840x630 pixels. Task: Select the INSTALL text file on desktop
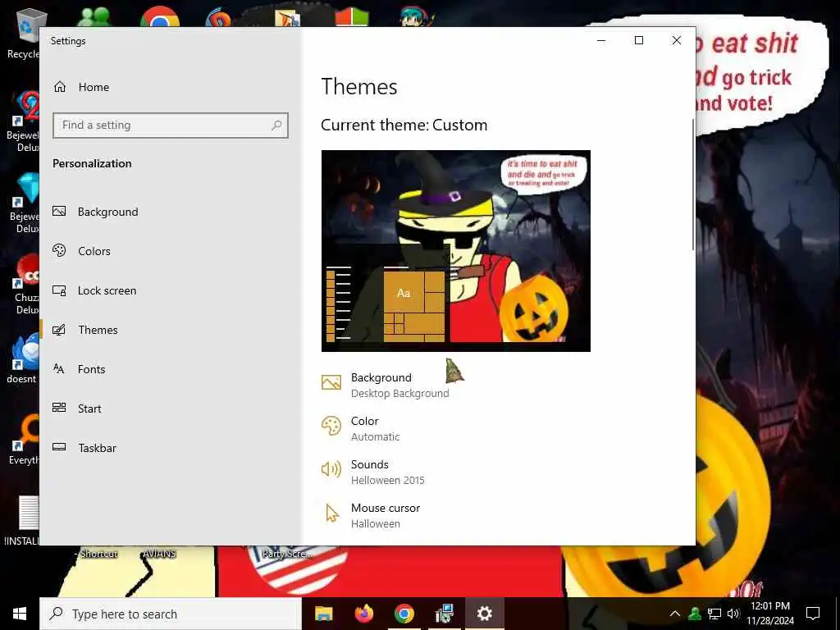click(24, 521)
